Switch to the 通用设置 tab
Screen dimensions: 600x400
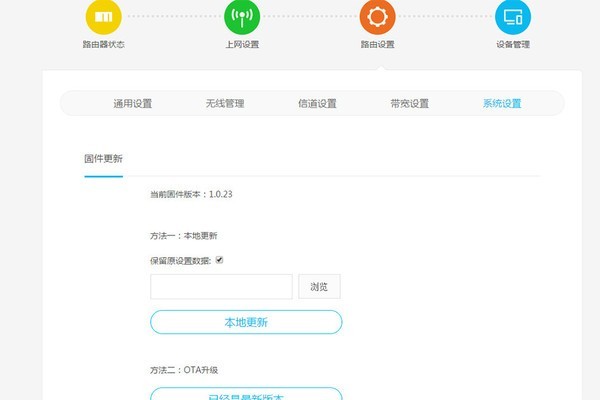pyautogui.click(x=132, y=103)
